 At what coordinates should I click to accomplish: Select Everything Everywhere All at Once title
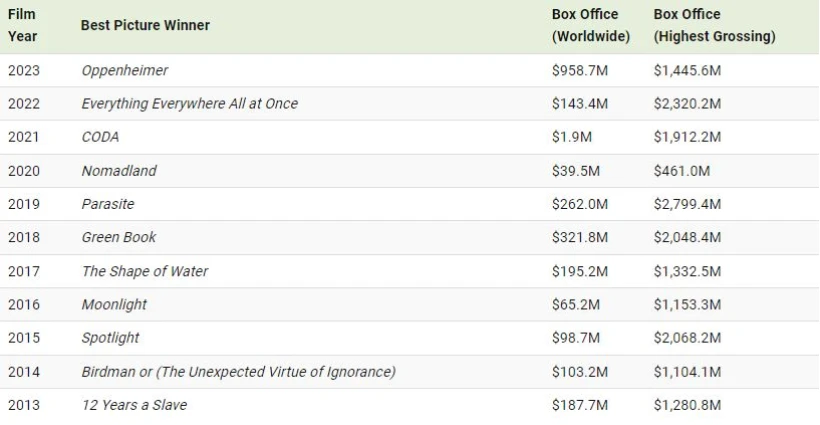coord(189,104)
